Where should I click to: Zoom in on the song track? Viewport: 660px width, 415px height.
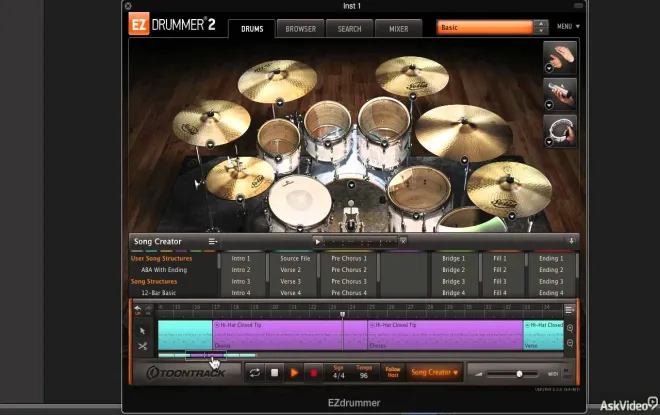point(570,328)
